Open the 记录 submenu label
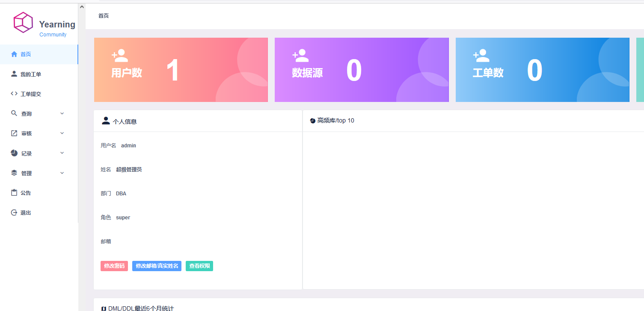This screenshot has height=311, width=644. (x=27, y=153)
